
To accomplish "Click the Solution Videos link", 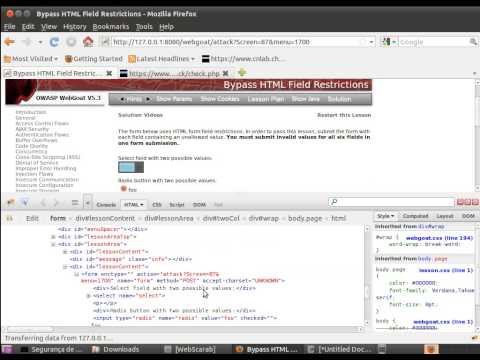I will tap(140, 115).
